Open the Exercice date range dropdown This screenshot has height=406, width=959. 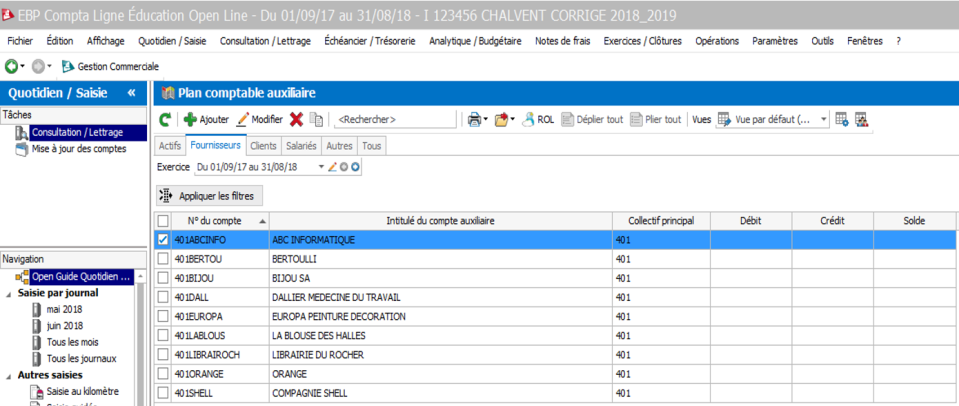point(322,167)
